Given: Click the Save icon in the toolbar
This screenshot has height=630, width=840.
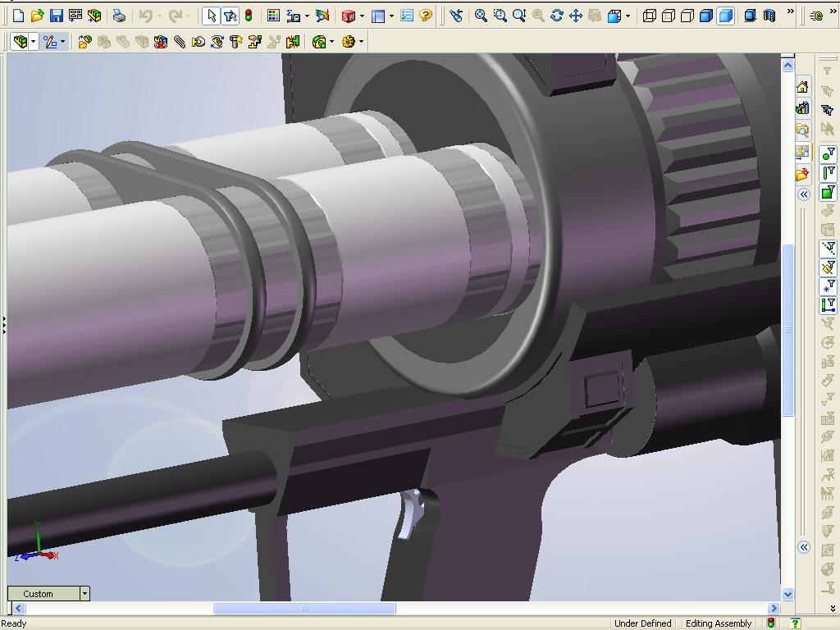Looking at the screenshot, I should coord(56,16).
